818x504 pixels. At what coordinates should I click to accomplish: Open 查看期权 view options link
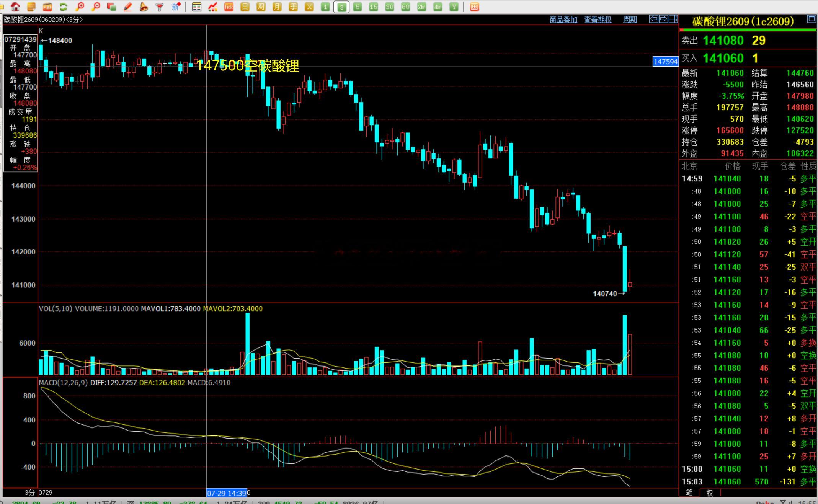click(598, 20)
